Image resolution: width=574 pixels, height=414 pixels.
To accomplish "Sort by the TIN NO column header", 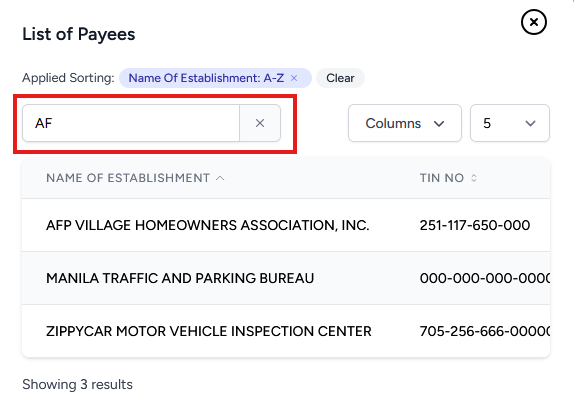I will [x=441, y=178].
